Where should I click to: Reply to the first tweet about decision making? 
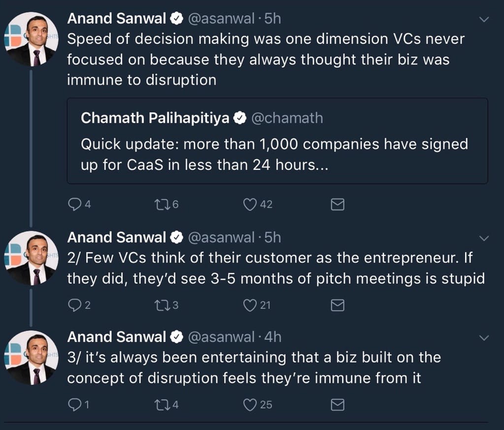[74, 204]
